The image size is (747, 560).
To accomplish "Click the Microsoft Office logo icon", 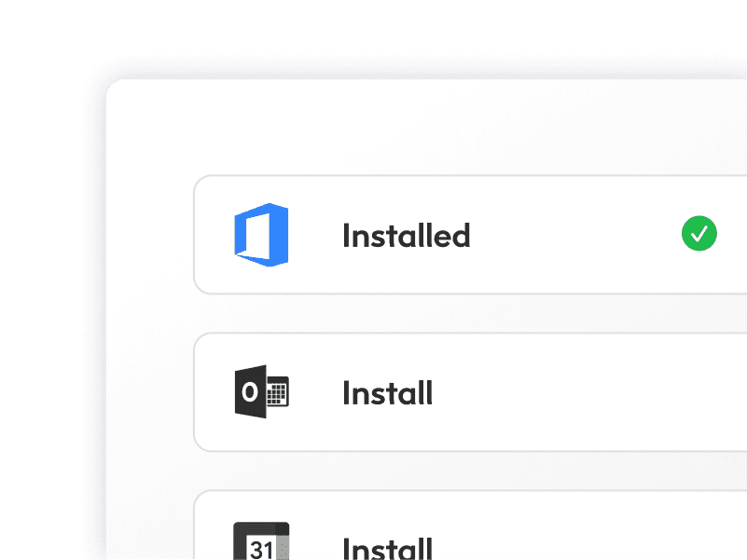I will [263, 235].
